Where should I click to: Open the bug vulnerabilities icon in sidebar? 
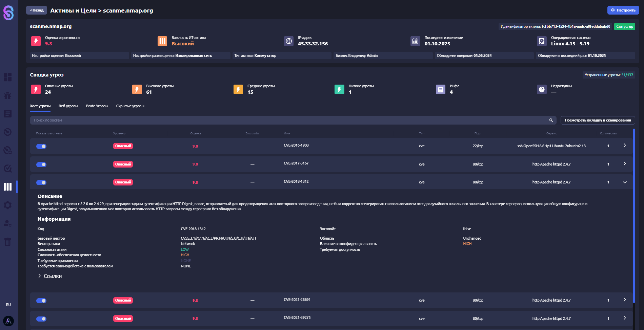click(x=7, y=95)
